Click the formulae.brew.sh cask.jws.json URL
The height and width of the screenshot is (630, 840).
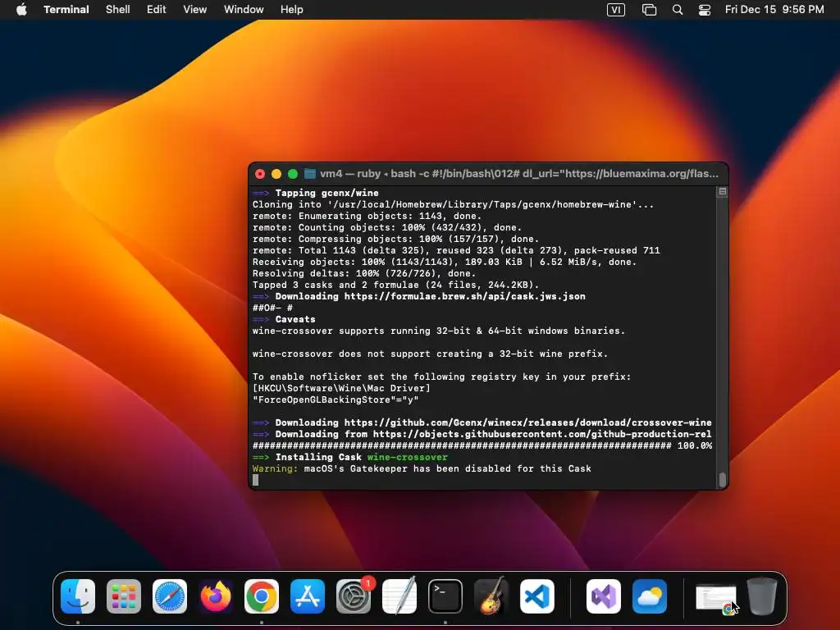point(464,296)
